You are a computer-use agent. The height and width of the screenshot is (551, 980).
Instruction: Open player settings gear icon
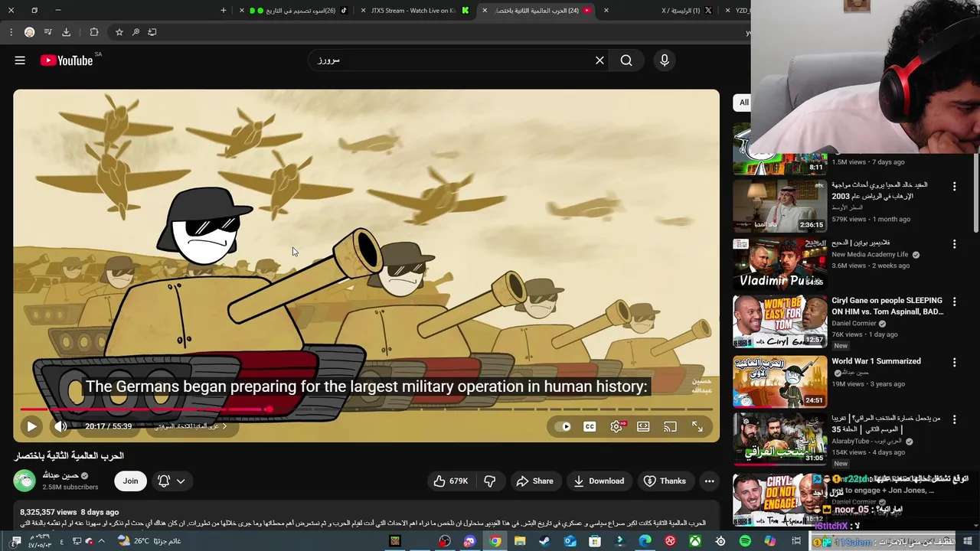[616, 426]
